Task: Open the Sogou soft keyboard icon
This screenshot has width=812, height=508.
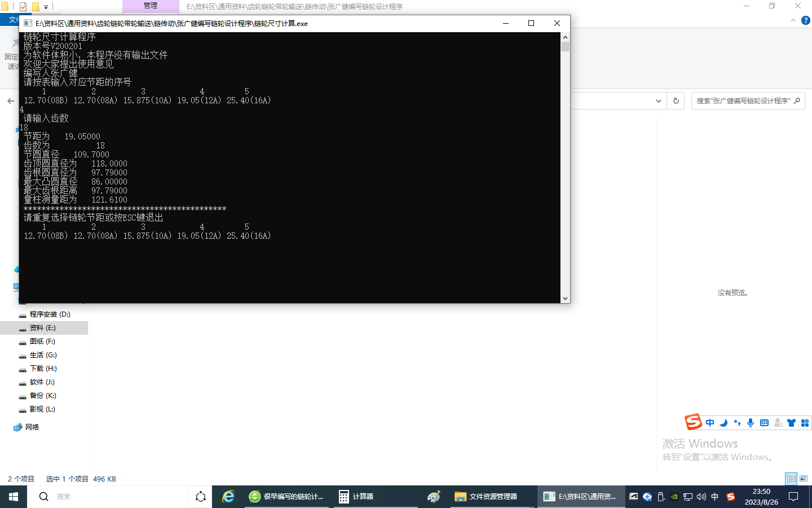Action: point(764,423)
